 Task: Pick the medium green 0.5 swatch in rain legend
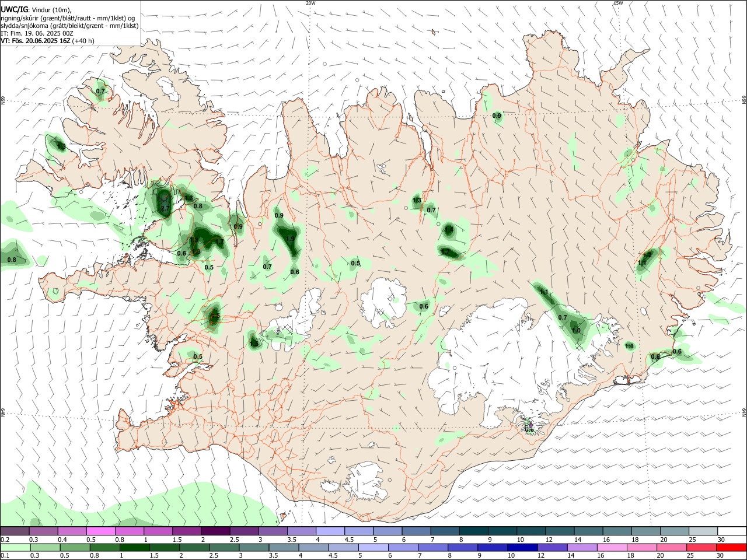75,548
